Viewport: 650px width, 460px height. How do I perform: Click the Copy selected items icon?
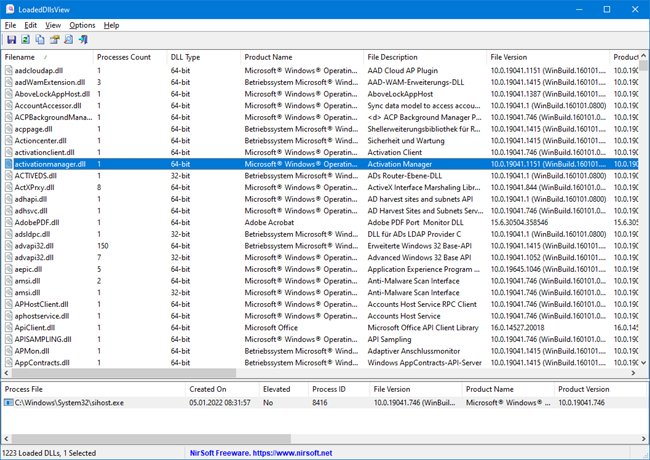coord(39,39)
